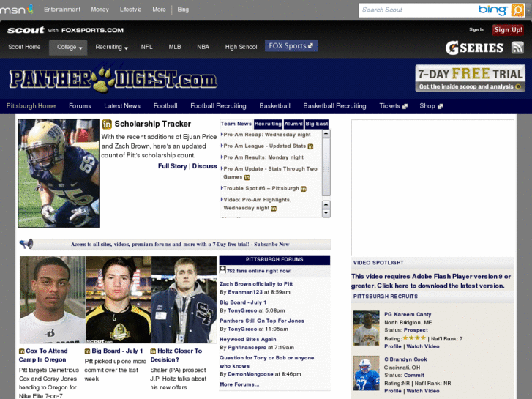Image resolution: width=532 pixels, height=399 pixels.
Task: Open Panthers Still On Top For Jones
Action: click(x=262, y=321)
